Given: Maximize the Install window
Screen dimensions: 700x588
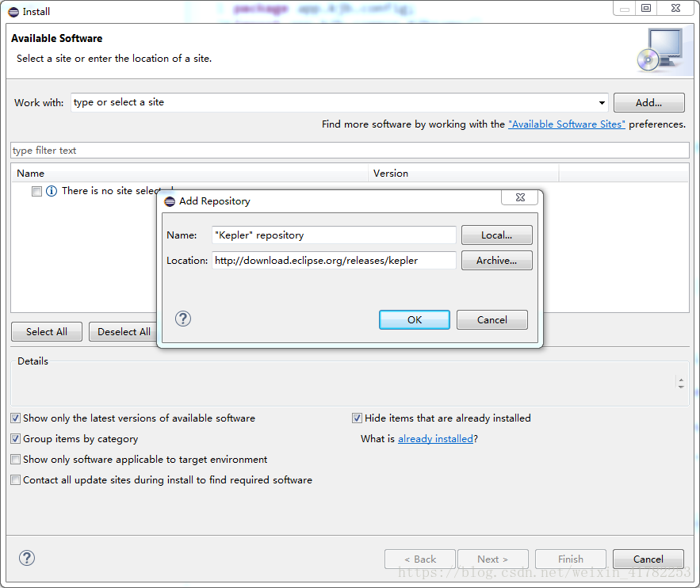Looking at the screenshot, I should coord(646,8).
